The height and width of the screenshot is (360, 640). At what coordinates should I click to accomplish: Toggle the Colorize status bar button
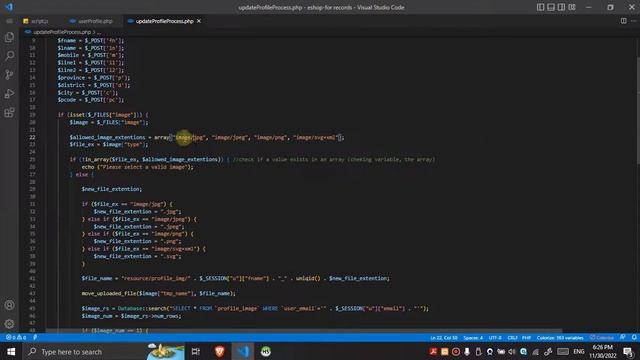[602, 338]
